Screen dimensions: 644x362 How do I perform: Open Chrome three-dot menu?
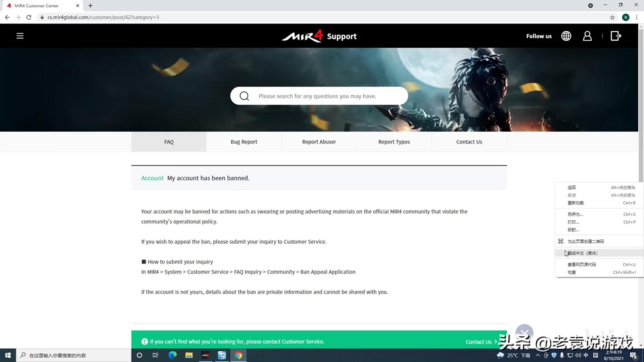636,17
